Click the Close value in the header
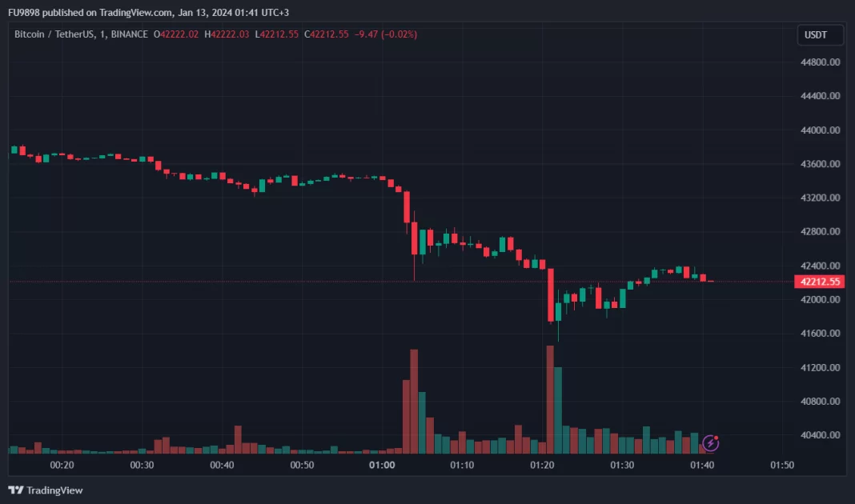The width and height of the screenshot is (855, 504). tap(327, 34)
